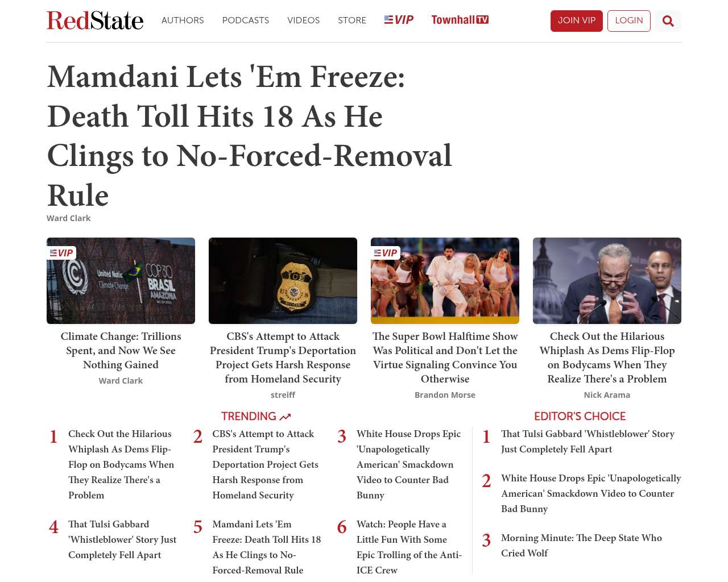Open Climate Change: Trillions Spent article link
The image size is (728, 582).
click(121, 351)
